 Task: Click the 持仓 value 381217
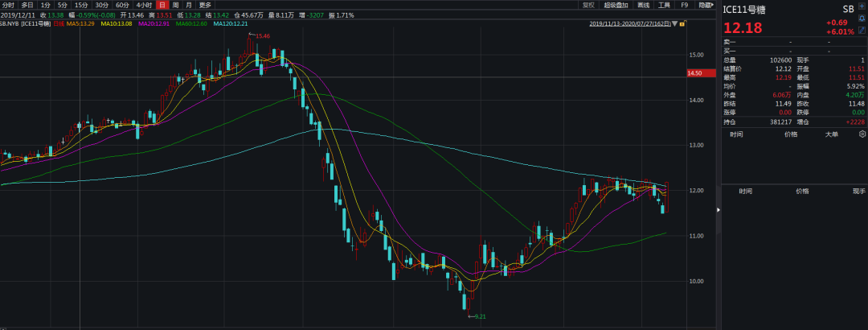(x=781, y=121)
